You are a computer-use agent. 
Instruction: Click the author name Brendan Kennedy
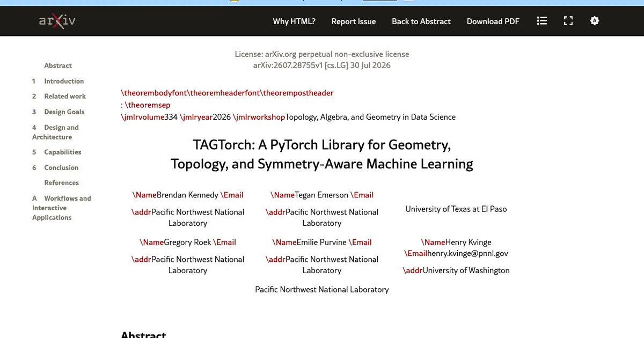tap(187, 195)
